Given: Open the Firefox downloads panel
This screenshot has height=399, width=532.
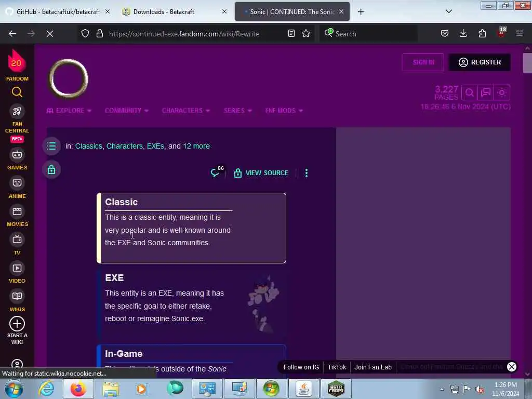Looking at the screenshot, I should pos(463,33).
